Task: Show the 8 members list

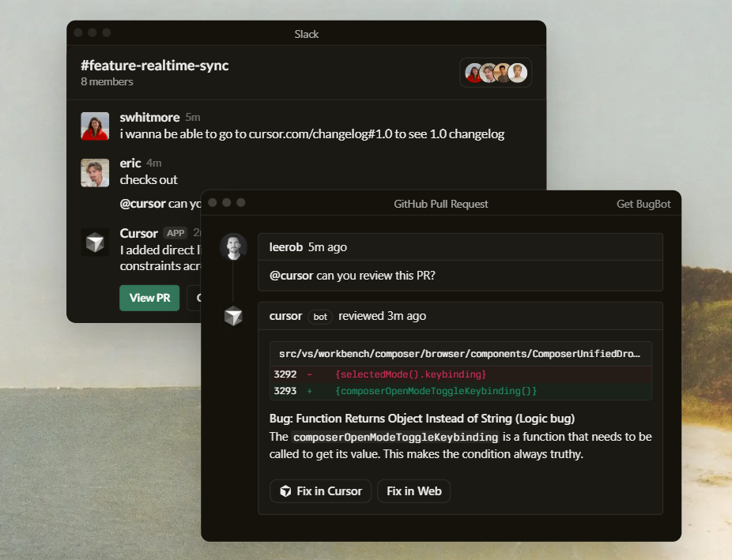Action: pos(107,82)
